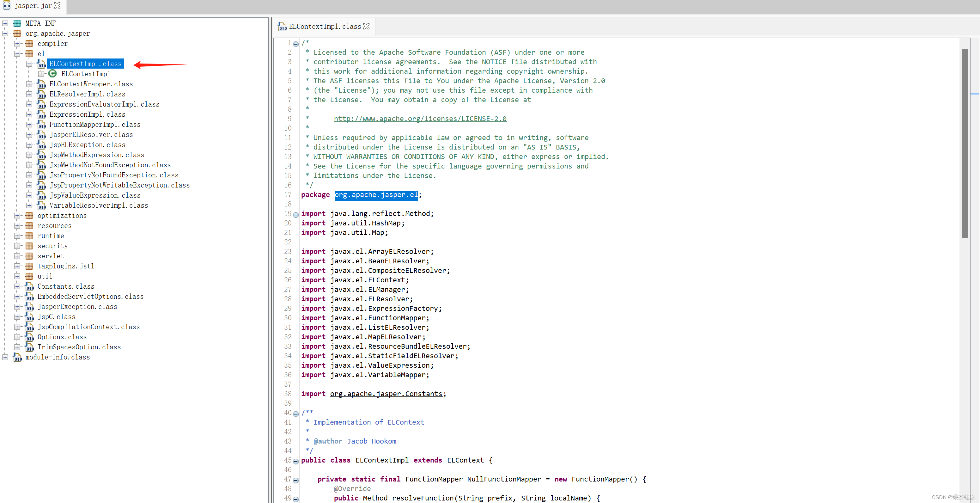Click the module-info.class file icon
The width and height of the screenshot is (980, 503).
17,357
